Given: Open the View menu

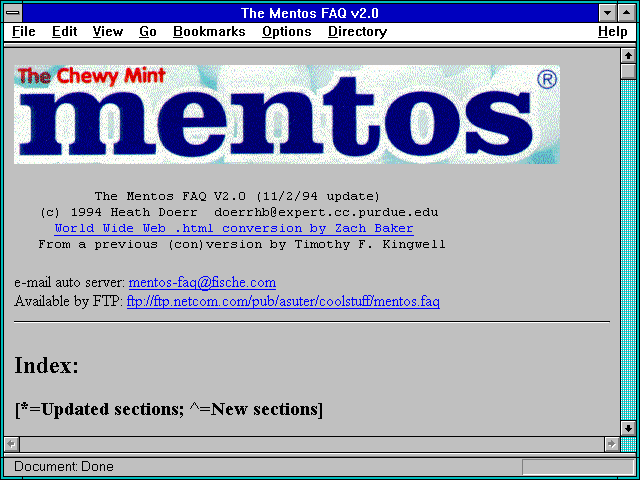Looking at the screenshot, I should tap(107, 32).
